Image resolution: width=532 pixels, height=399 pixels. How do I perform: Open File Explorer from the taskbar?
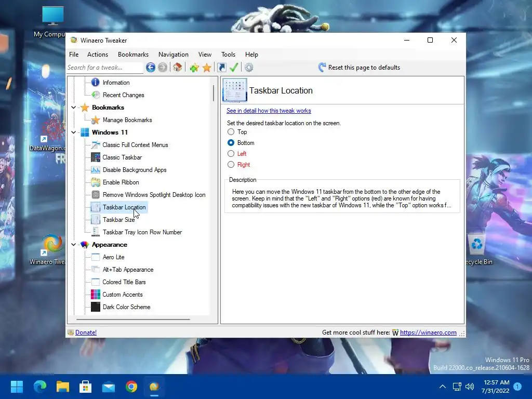63,387
